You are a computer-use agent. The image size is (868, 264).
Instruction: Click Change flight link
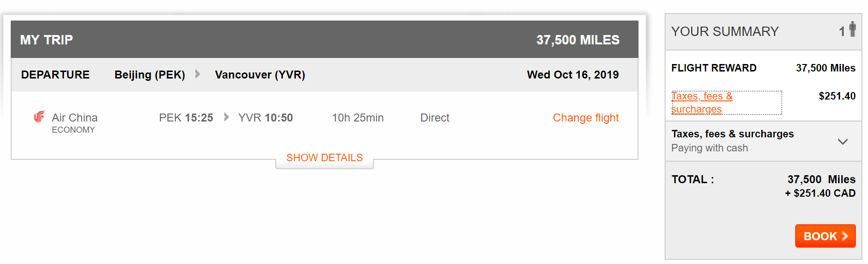point(586,118)
